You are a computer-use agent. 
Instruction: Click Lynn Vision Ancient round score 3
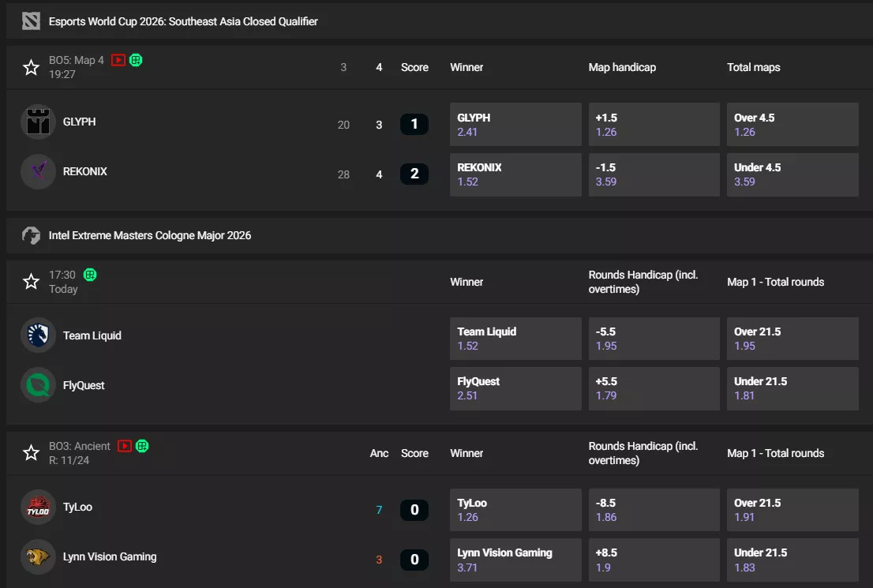(x=379, y=560)
